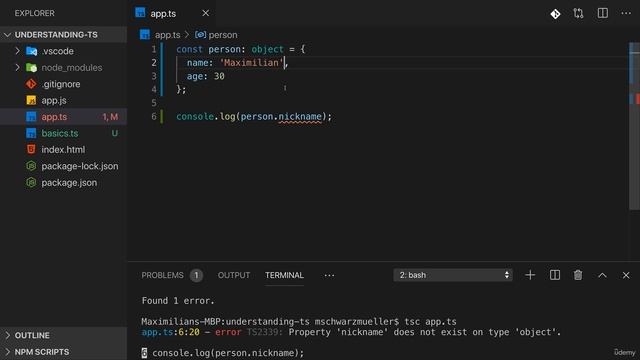The width and height of the screenshot is (640, 360).
Task: Click the 'Maximilian' string on line 2
Action: [251, 63]
